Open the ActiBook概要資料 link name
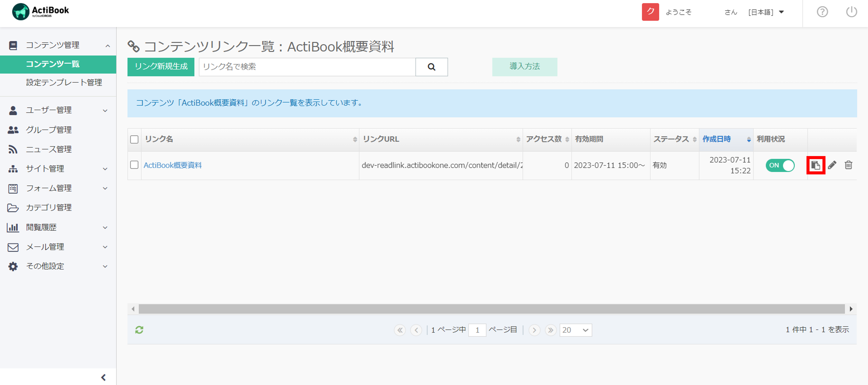 [172, 165]
